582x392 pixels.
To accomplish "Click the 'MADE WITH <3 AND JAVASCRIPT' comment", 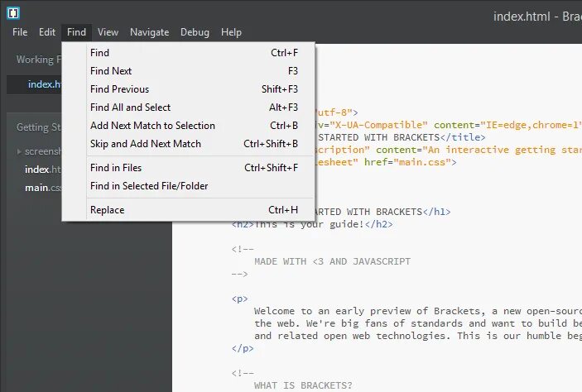I will [332, 261].
